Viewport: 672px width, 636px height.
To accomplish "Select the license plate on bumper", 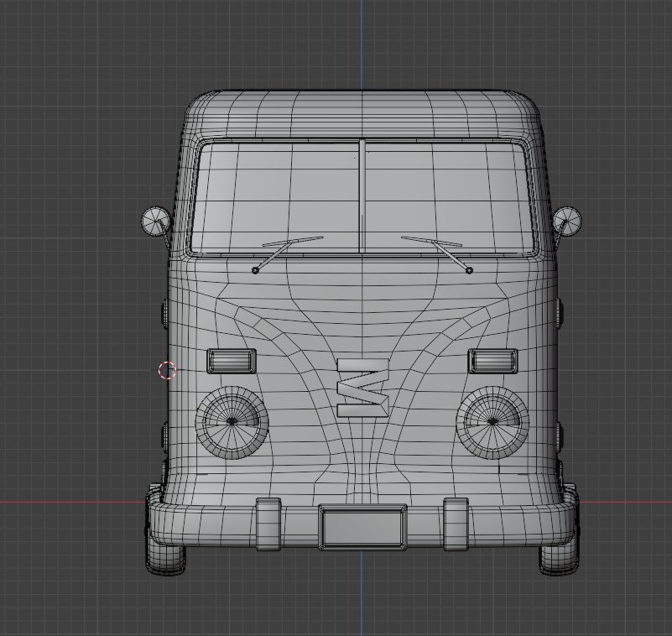I will (x=362, y=528).
